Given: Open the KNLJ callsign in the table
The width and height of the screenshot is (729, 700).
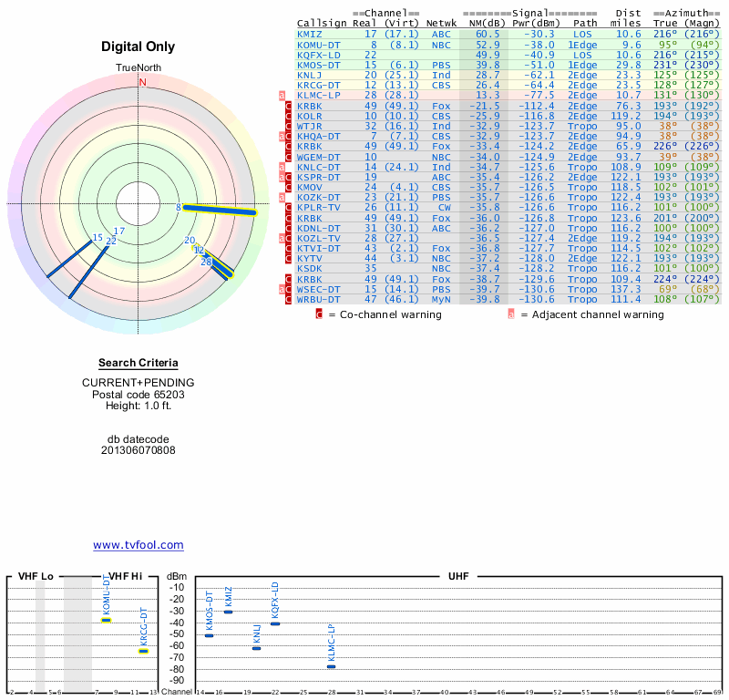Looking at the screenshot, I should (x=310, y=75).
